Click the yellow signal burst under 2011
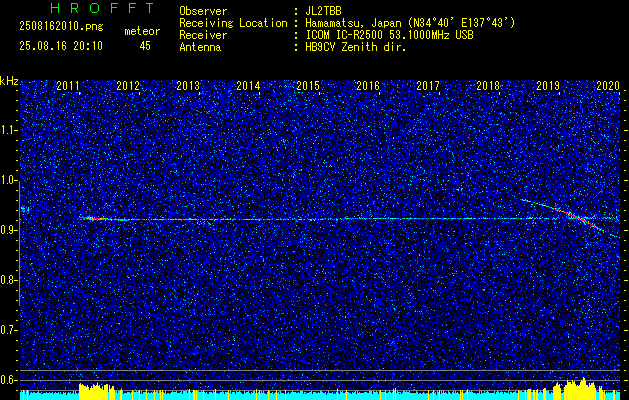The width and height of the screenshot is (629, 400). tap(97, 392)
